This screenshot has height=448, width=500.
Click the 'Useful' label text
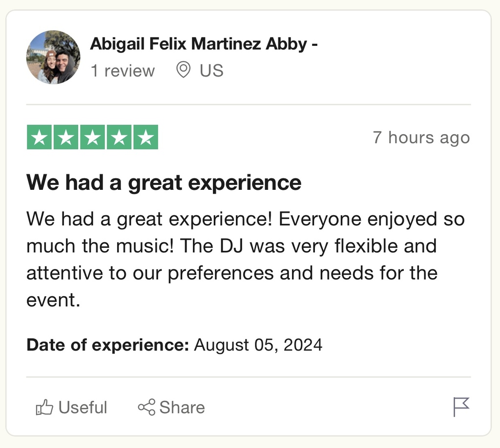coord(83,407)
